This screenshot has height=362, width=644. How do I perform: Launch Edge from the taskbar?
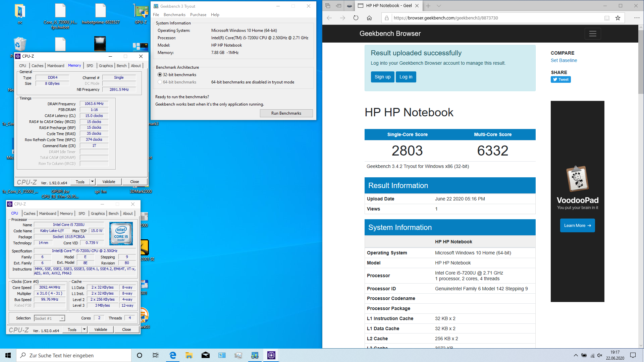[x=173, y=355]
